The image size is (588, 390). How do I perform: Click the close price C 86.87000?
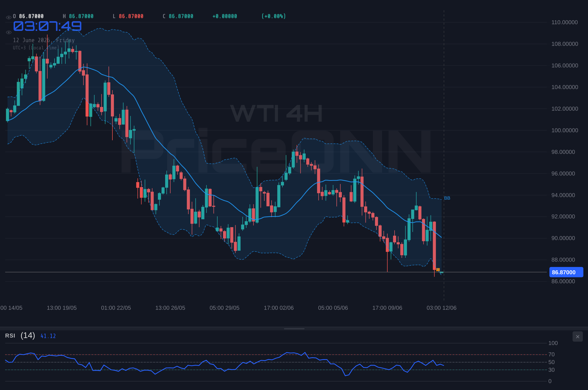(x=178, y=16)
